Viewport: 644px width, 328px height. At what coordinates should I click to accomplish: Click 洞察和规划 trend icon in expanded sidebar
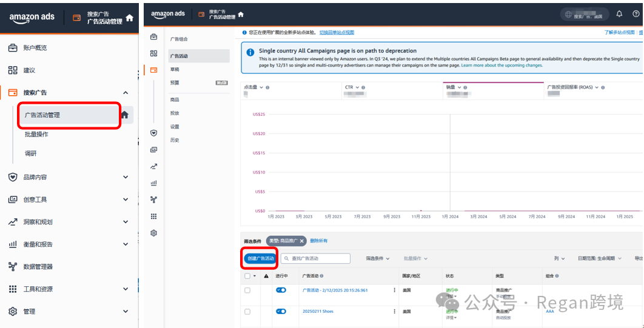(x=13, y=222)
